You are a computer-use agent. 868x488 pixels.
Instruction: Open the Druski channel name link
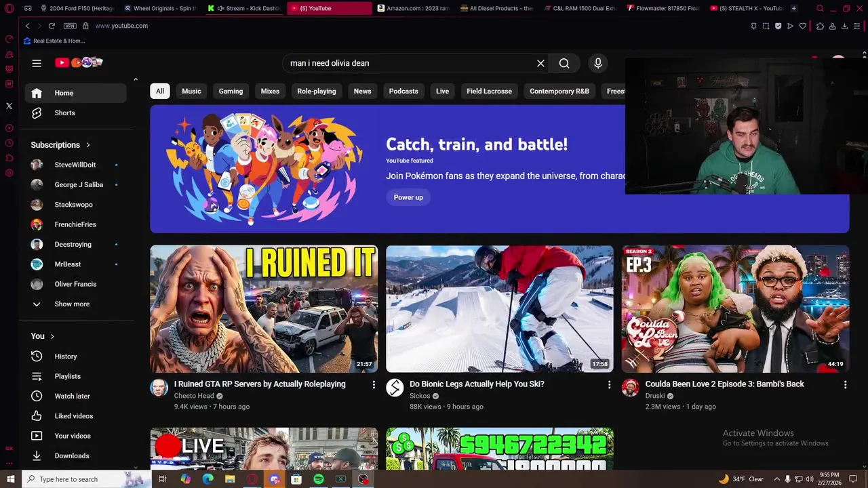point(655,396)
